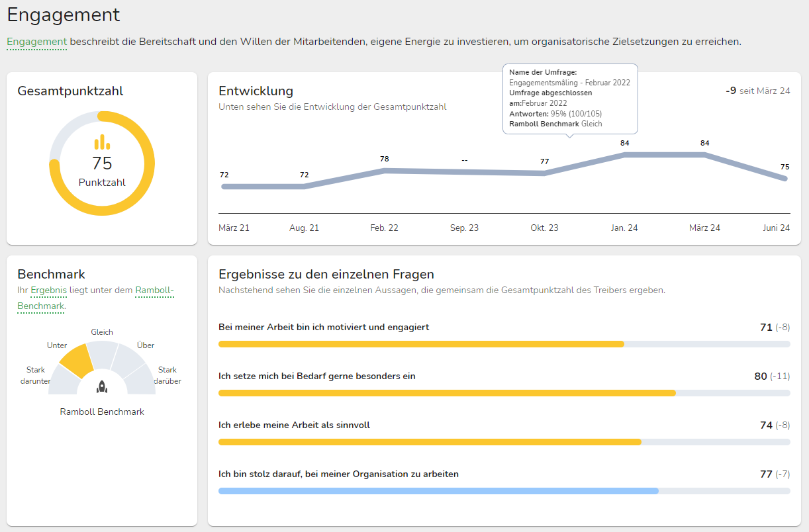Click the Feb. 22 point valued 78

[x=385, y=171]
